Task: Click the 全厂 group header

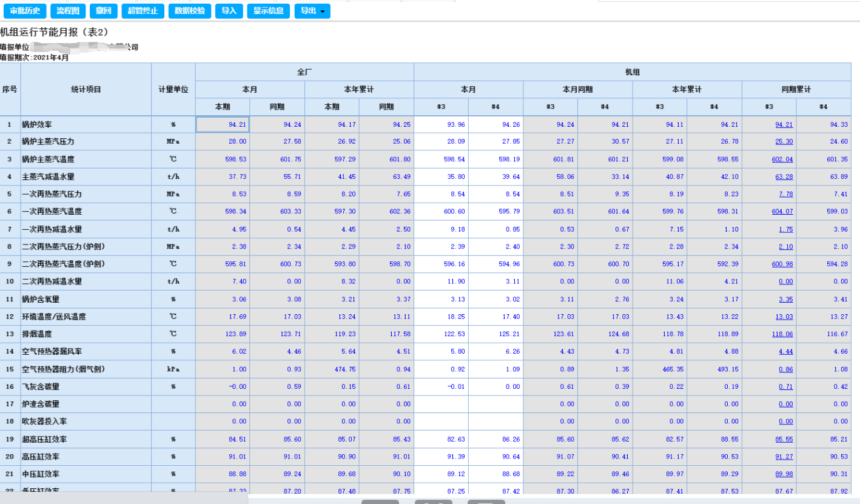Action: 304,72
